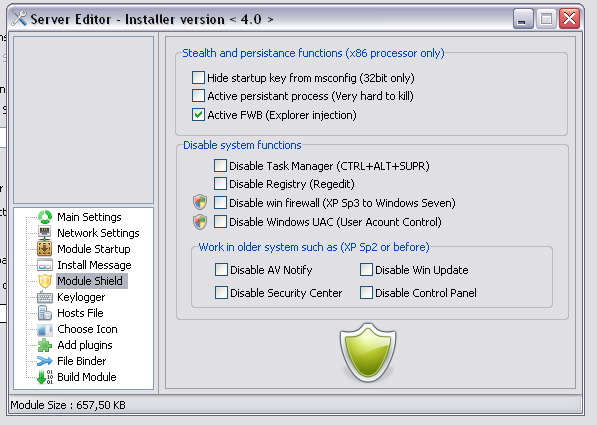This screenshot has height=425, width=597.
Task: Open File Binder section
Action: click(81, 361)
